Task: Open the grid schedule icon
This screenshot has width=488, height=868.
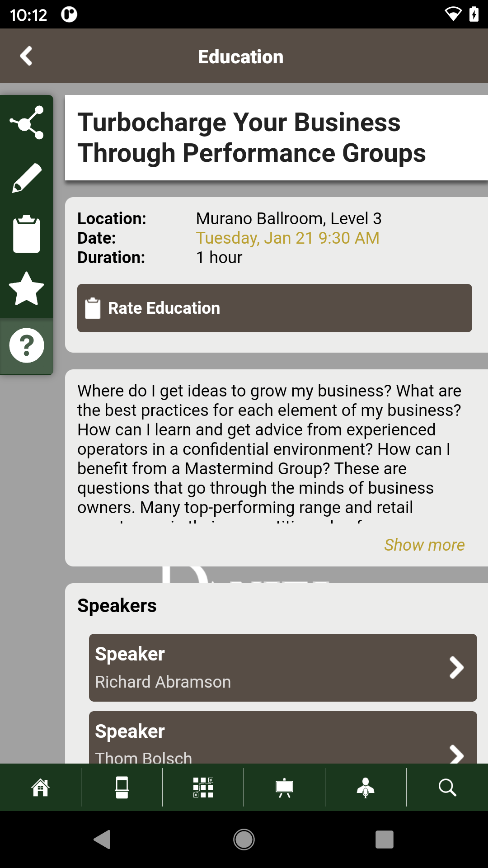Action: point(203,788)
